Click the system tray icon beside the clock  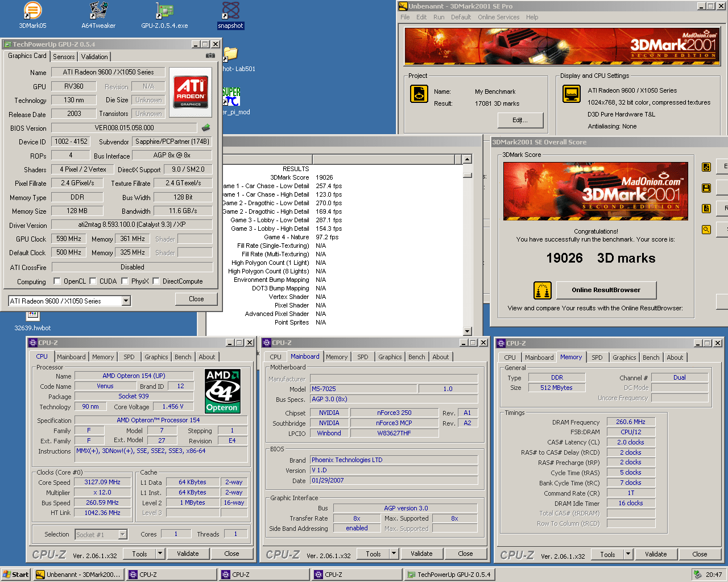[698, 575]
